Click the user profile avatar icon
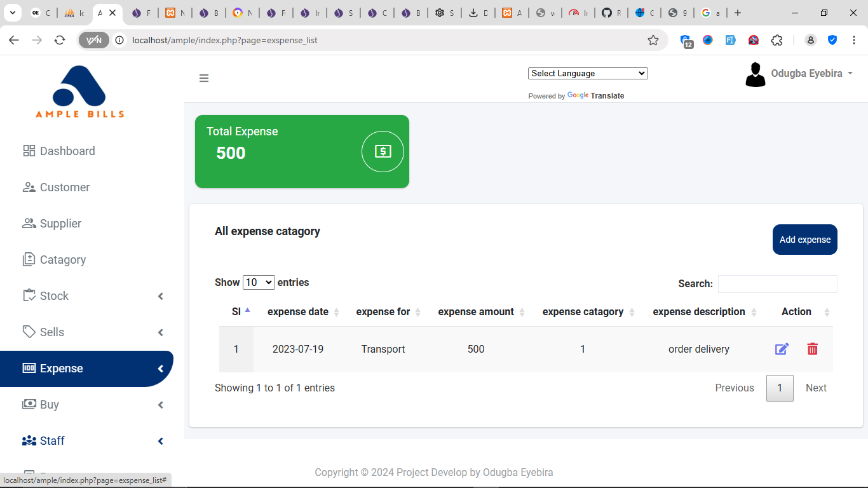This screenshot has height=488, width=868. click(755, 74)
